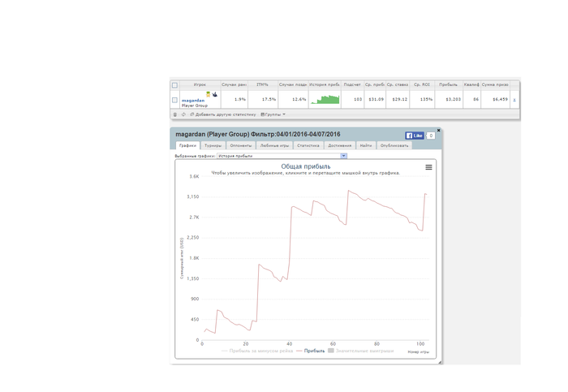The image size is (568, 392).
Task: Tick the select-all checkbox in table header
Action: tap(174, 85)
